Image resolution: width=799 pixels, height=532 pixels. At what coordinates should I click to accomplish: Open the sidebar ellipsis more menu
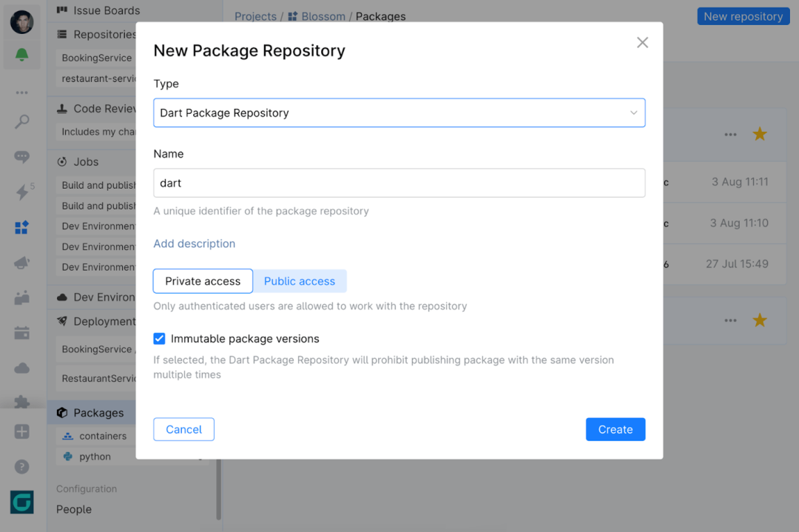coord(21,92)
